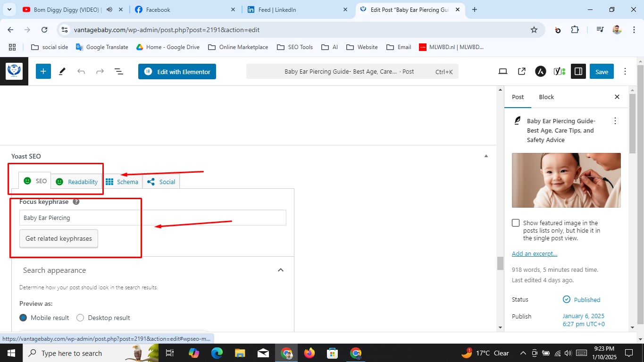
Task: Open the Astra theme menu icon
Action: [540, 71]
